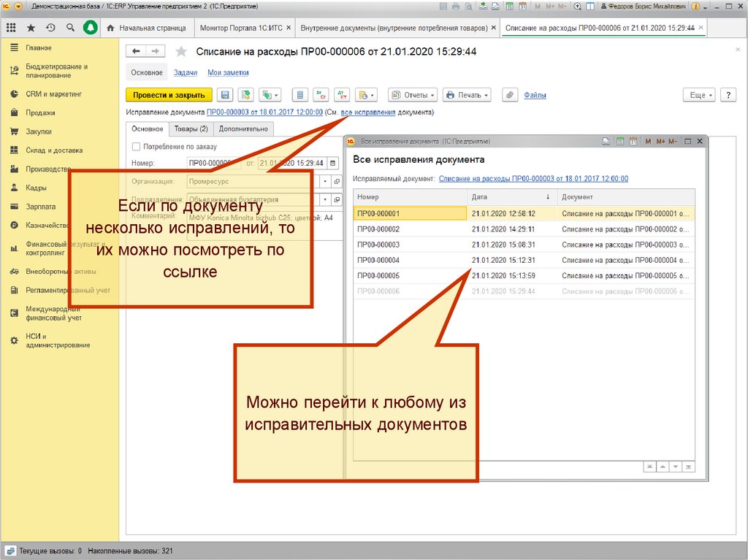Image resolution: width=748 pixels, height=560 pixels.
Task: Enable the Потребление по заказу checkbox
Action: (x=136, y=147)
